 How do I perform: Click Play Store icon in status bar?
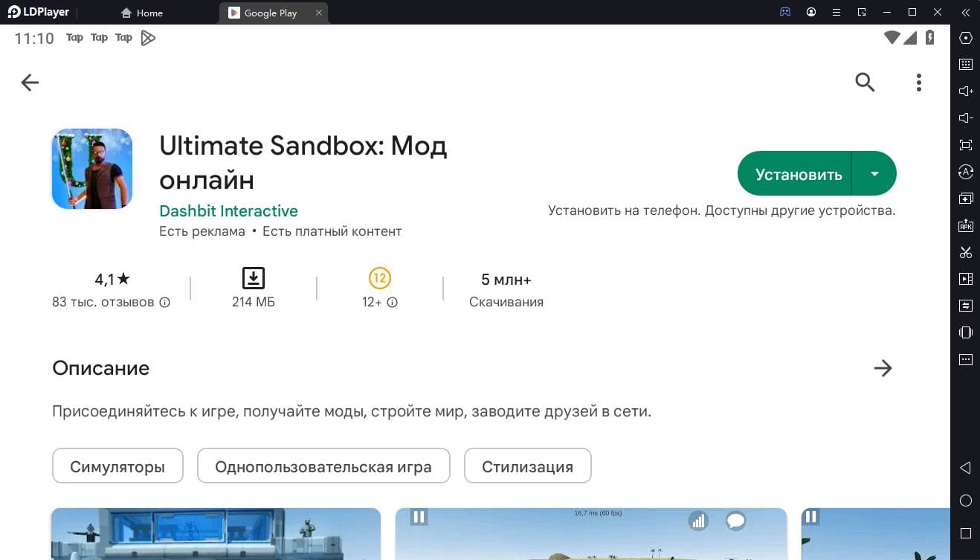148,38
